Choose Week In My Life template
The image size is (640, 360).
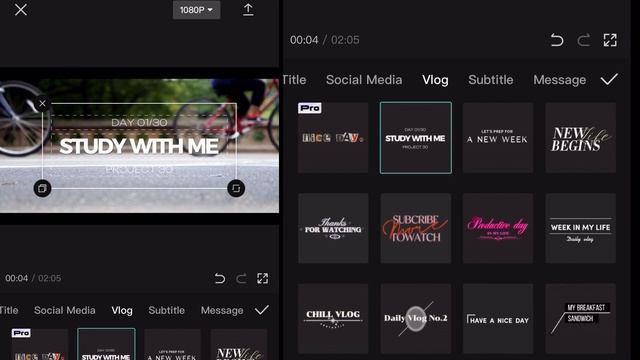pyautogui.click(x=581, y=228)
